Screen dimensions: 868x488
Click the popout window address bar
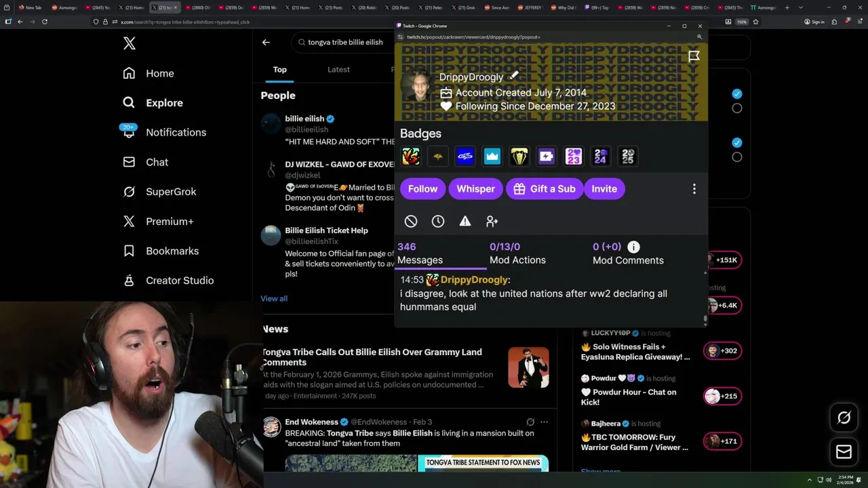click(x=549, y=37)
